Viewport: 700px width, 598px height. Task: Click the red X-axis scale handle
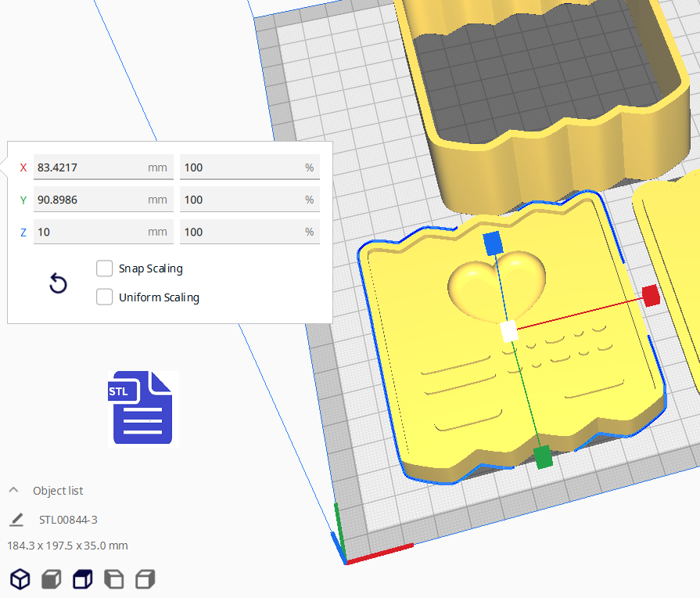click(651, 295)
